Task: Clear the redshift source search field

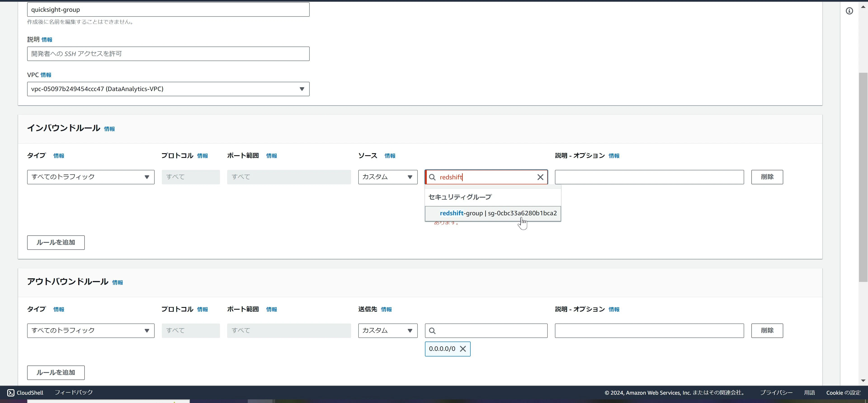Action: (x=540, y=177)
